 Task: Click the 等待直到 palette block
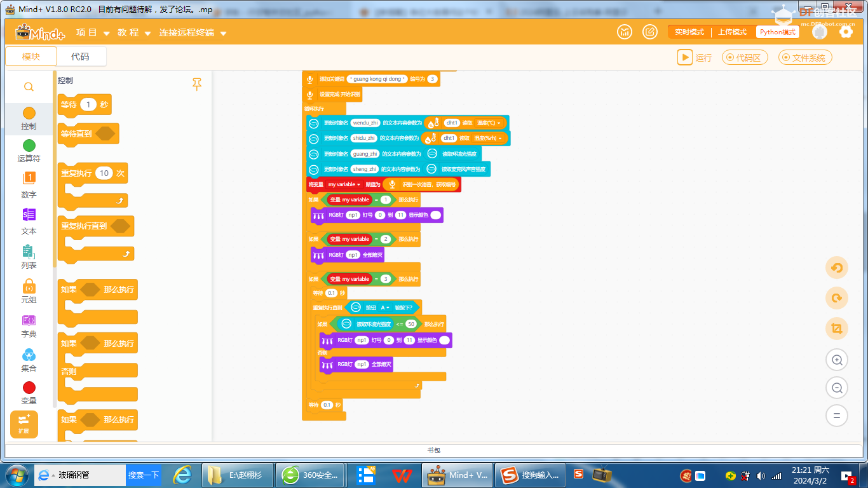tap(88, 134)
